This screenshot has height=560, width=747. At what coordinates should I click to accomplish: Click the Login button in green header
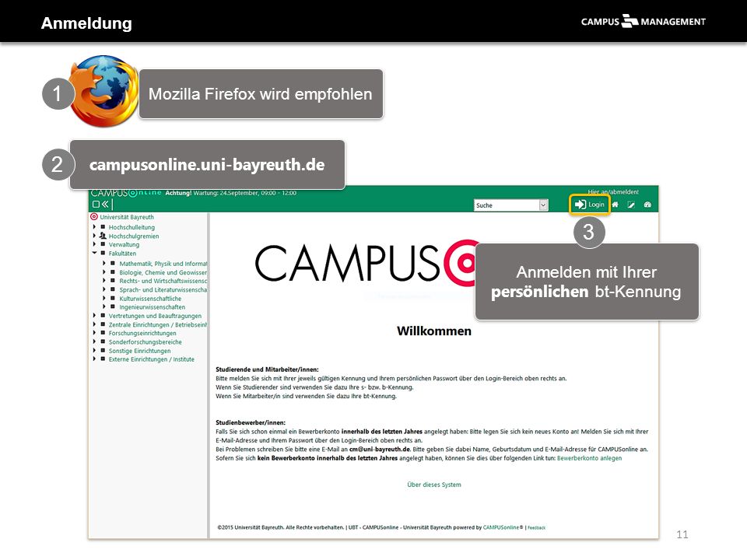(x=589, y=205)
